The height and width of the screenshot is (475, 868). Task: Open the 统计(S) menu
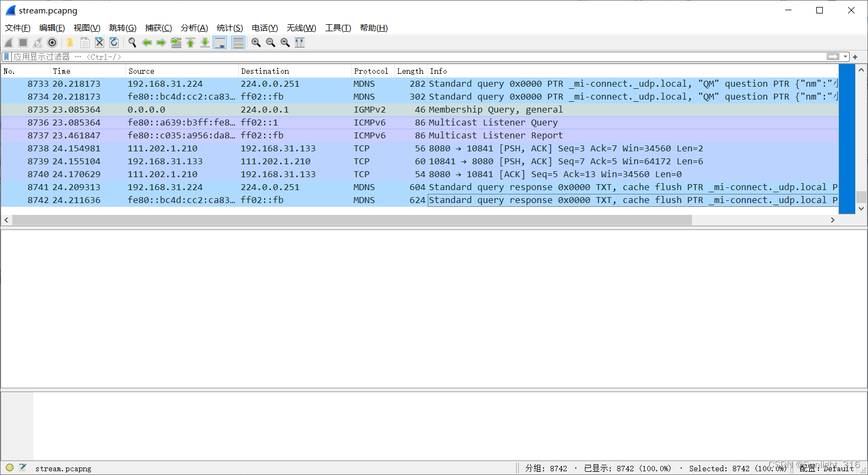tap(230, 28)
